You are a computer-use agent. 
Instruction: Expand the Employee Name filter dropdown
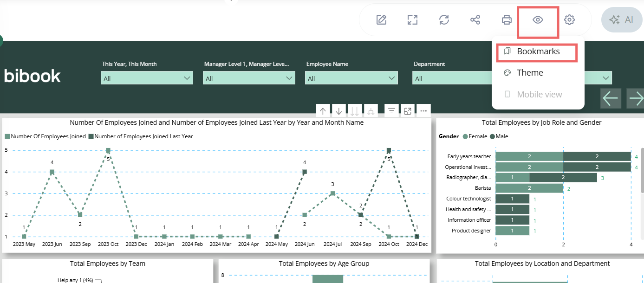click(x=351, y=78)
